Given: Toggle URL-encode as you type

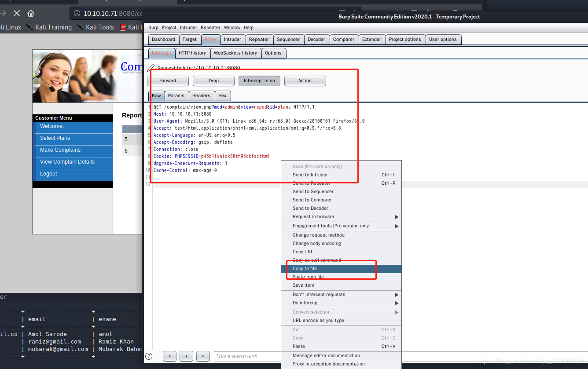Looking at the screenshot, I should [x=341, y=321].
